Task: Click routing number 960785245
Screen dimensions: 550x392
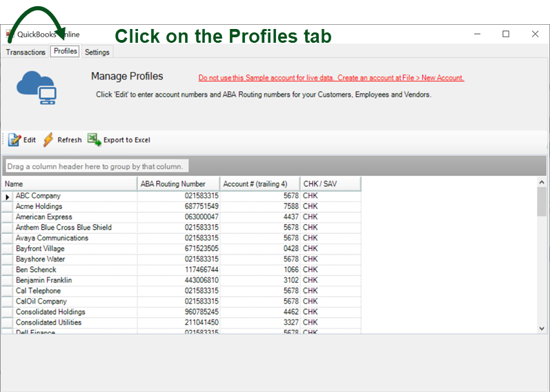Action: pos(202,312)
